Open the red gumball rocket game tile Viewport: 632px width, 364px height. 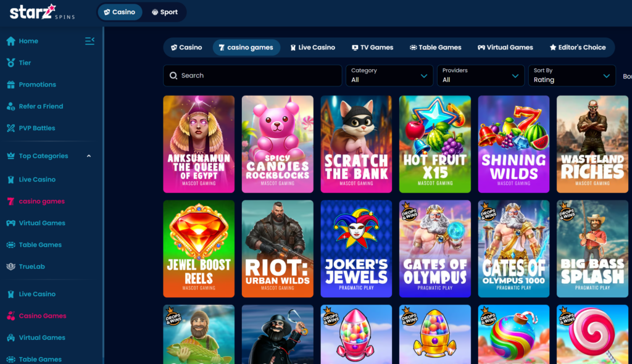point(356,334)
